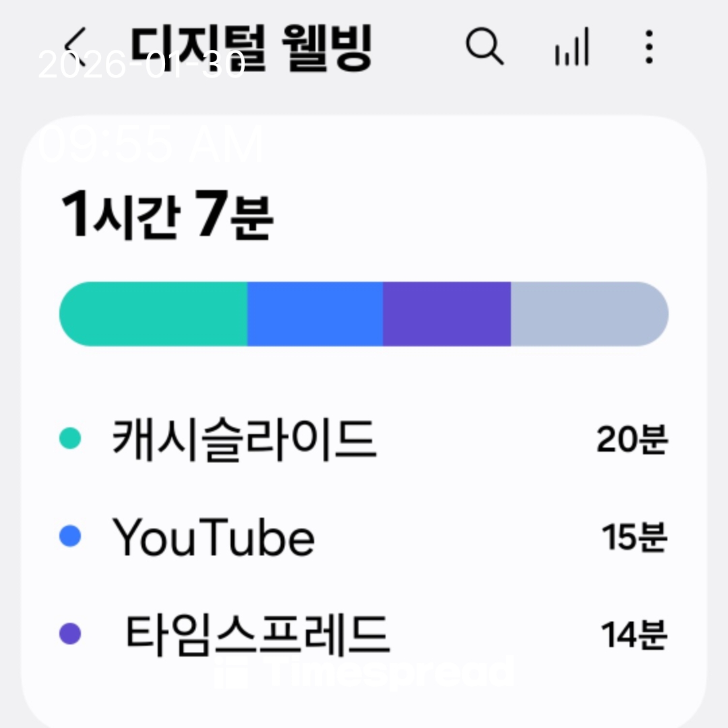Tap the green 캐시슬라이드 color dot
The height and width of the screenshot is (728, 728).
(x=70, y=439)
